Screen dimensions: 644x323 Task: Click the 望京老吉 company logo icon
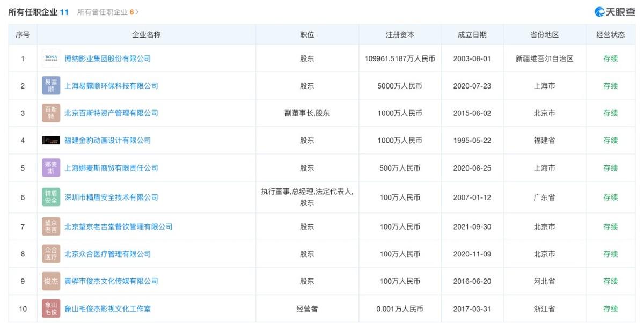click(x=51, y=227)
